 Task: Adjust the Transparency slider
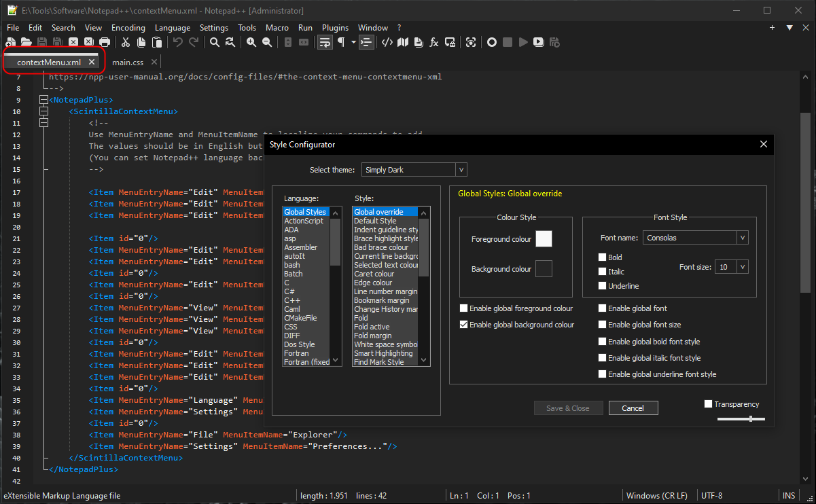pos(741,419)
